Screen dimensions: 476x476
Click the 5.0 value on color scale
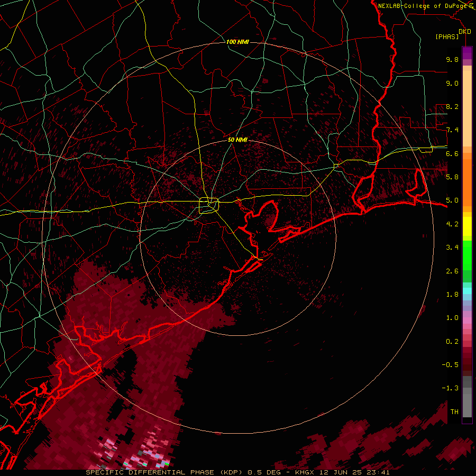pos(452,200)
